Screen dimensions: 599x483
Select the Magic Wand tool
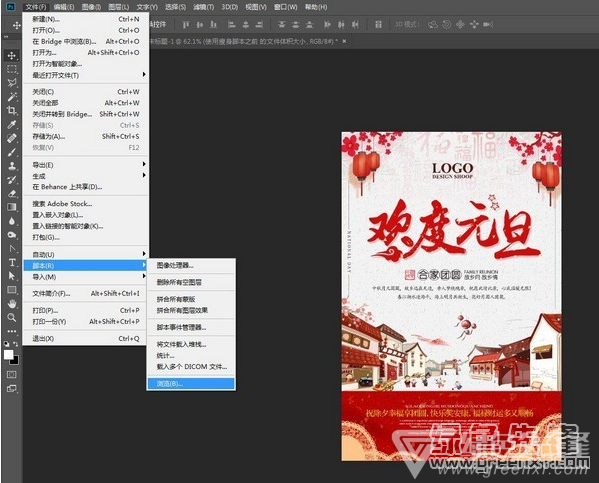pyautogui.click(x=12, y=97)
